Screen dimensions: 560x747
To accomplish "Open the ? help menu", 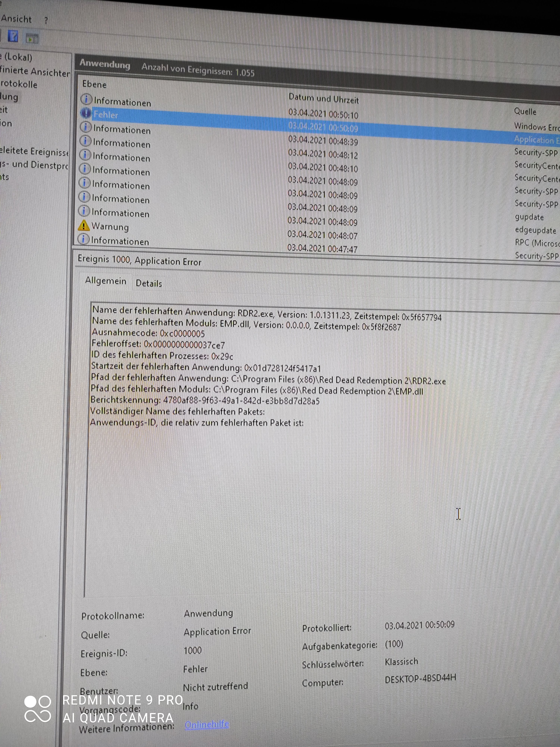I will (46, 21).
